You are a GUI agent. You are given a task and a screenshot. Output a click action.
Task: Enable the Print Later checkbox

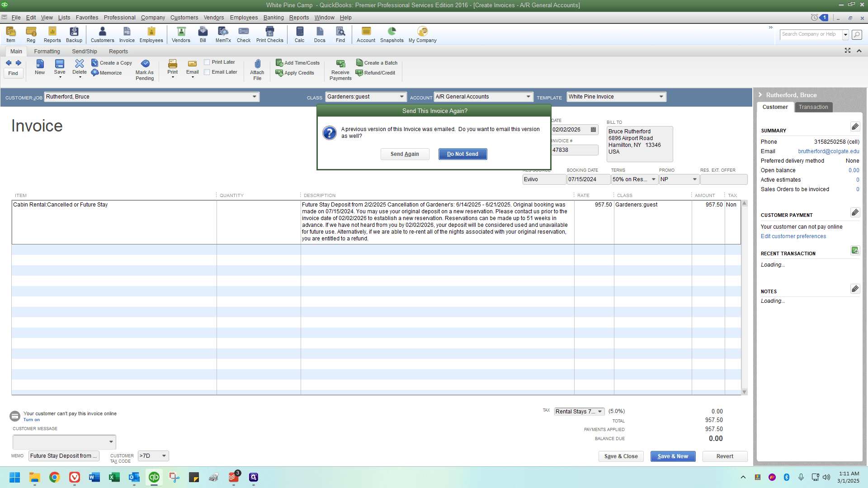(x=207, y=62)
